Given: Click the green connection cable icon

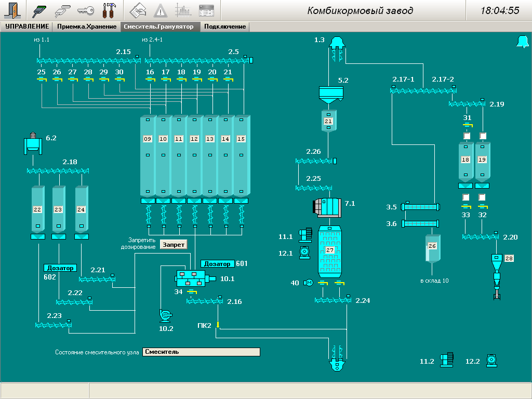Looking at the screenshot, I should (x=39, y=10).
